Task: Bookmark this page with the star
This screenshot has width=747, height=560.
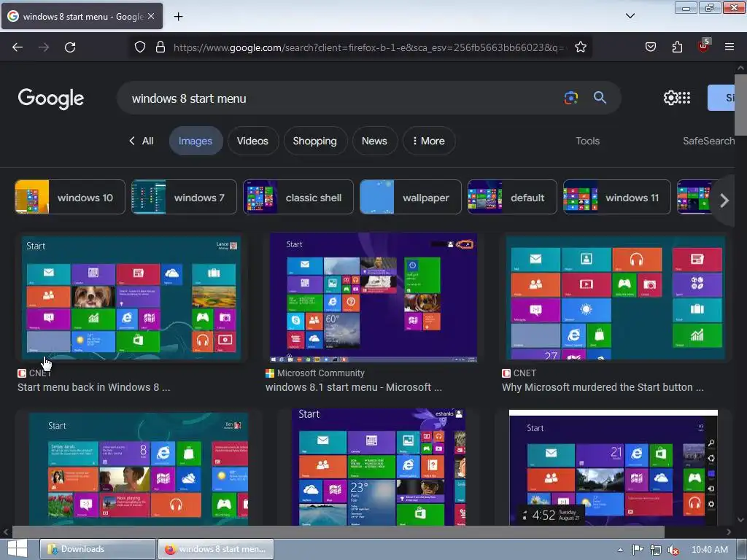Action: [580, 47]
